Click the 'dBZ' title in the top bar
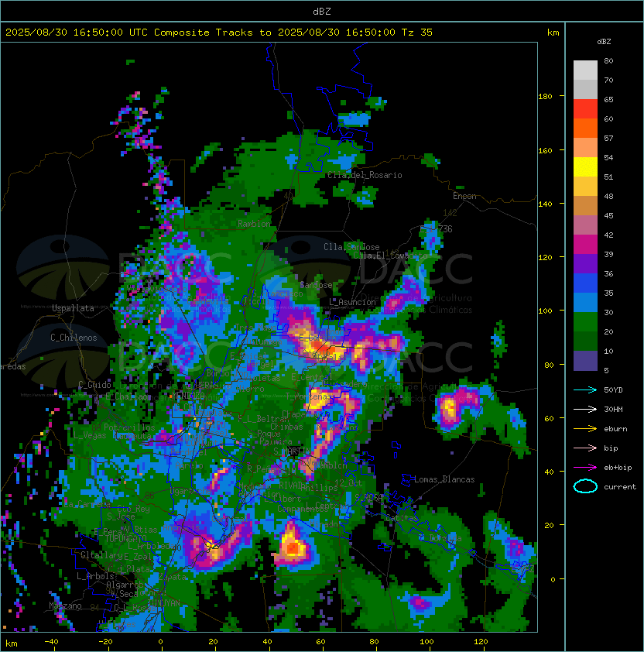Screen dimensions: 644x652 pos(322,12)
